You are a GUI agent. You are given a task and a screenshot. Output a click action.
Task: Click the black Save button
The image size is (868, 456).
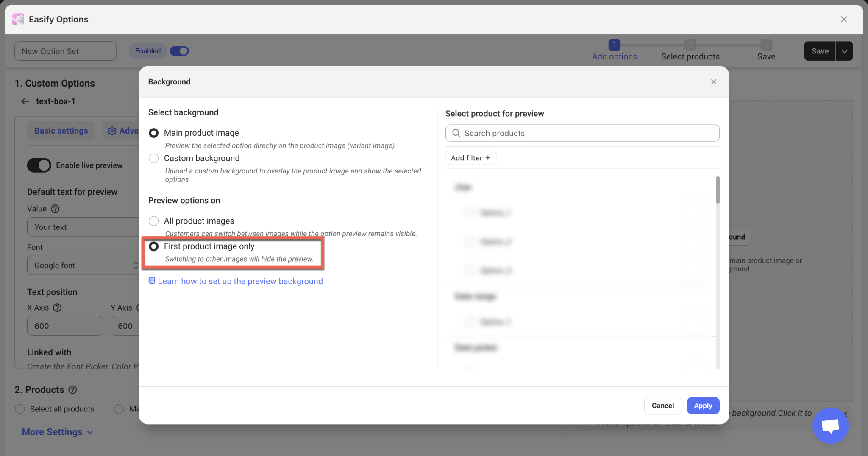click(820, 51)
